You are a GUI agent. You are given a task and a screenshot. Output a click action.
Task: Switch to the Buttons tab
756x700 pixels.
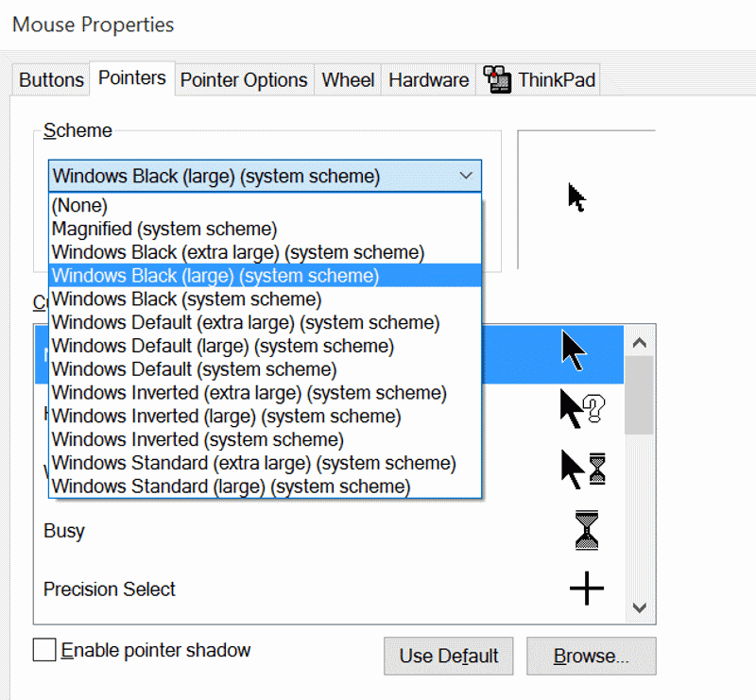pyautogui.click(x=51, y=79)
